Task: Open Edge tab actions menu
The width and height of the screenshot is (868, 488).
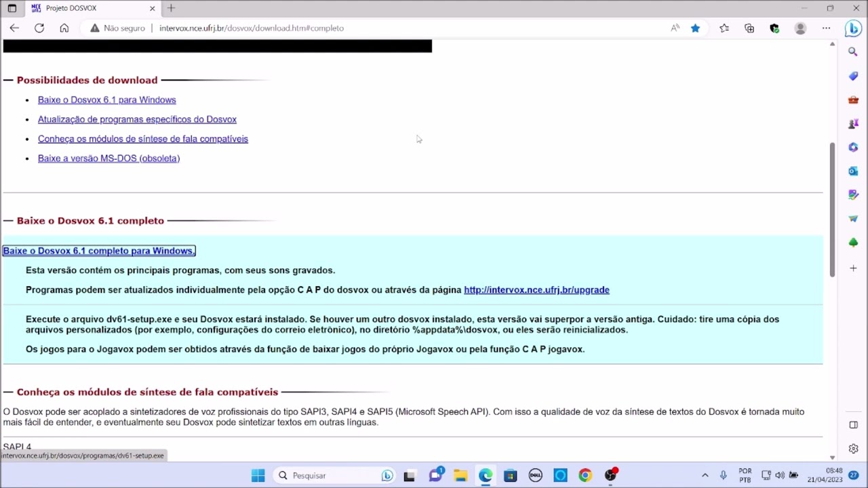Action: coord(12,8)
